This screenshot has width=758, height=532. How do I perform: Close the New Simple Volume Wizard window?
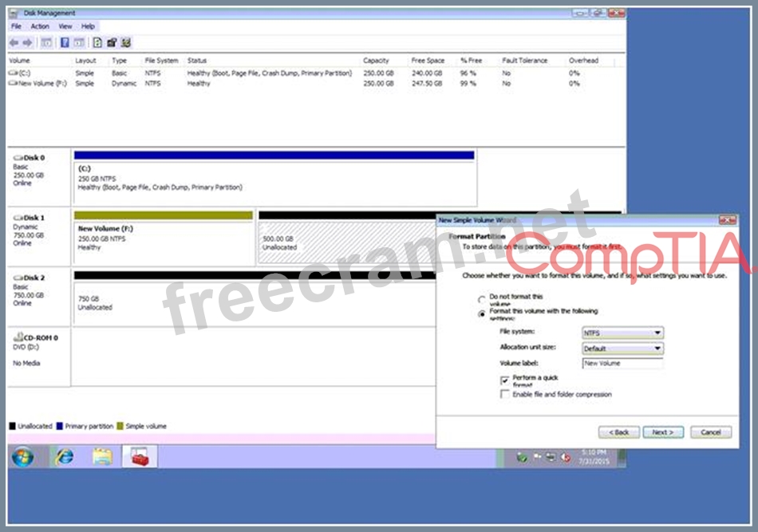pyautogui.click(x=727, y=220)
